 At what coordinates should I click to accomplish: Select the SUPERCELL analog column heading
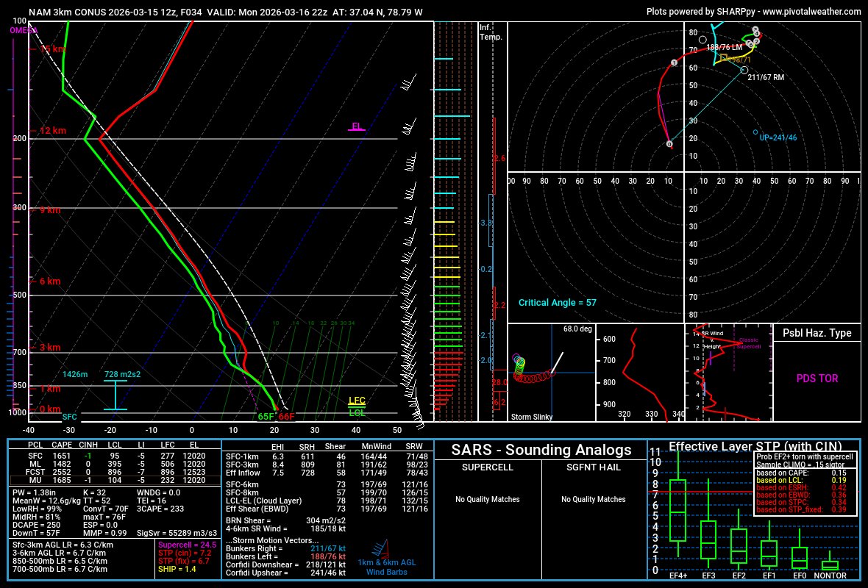(487, 467)
